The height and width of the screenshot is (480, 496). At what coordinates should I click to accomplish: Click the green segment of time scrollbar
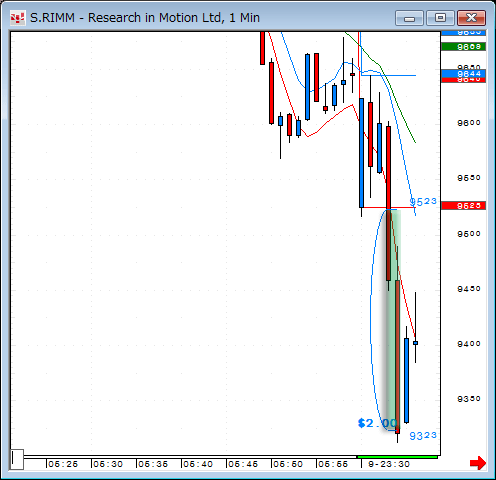397,457
